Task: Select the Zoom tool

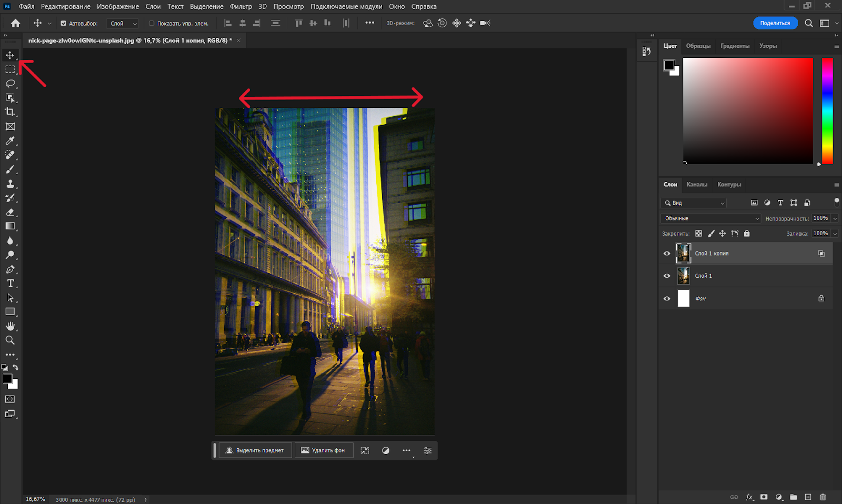Action: tap(10, 340)
